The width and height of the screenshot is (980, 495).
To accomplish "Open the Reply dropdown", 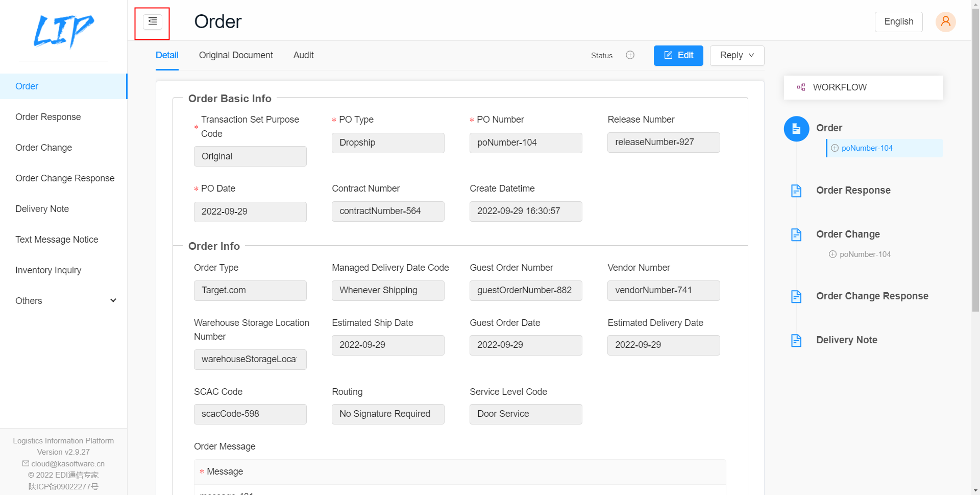I will pyautogui.click(x=737, y=56).
